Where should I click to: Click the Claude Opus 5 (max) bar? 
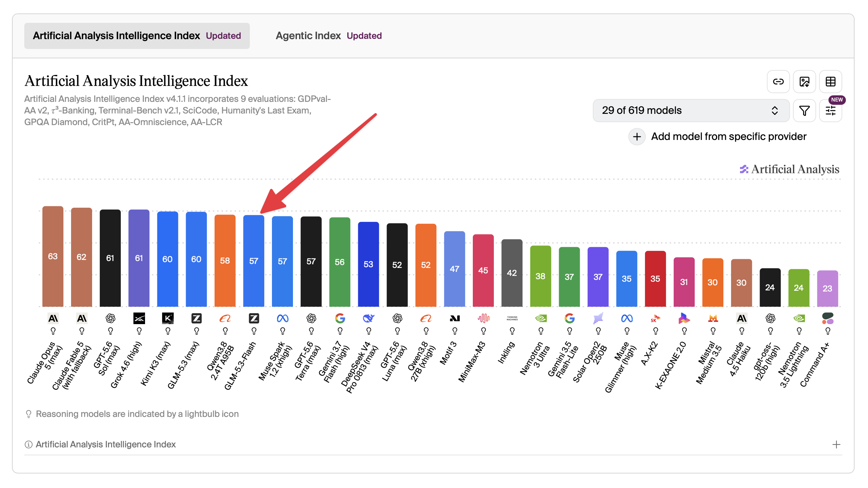coord(53,256)
